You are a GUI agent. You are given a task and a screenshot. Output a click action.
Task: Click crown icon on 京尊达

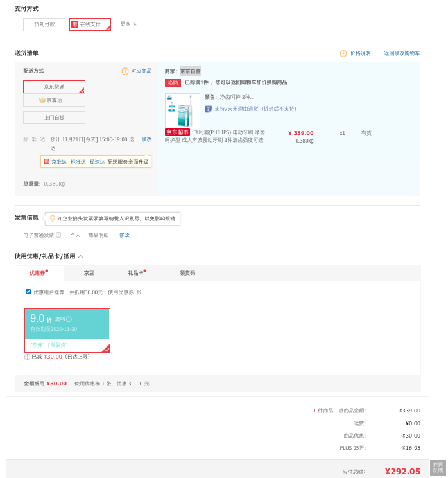point(42,100)
